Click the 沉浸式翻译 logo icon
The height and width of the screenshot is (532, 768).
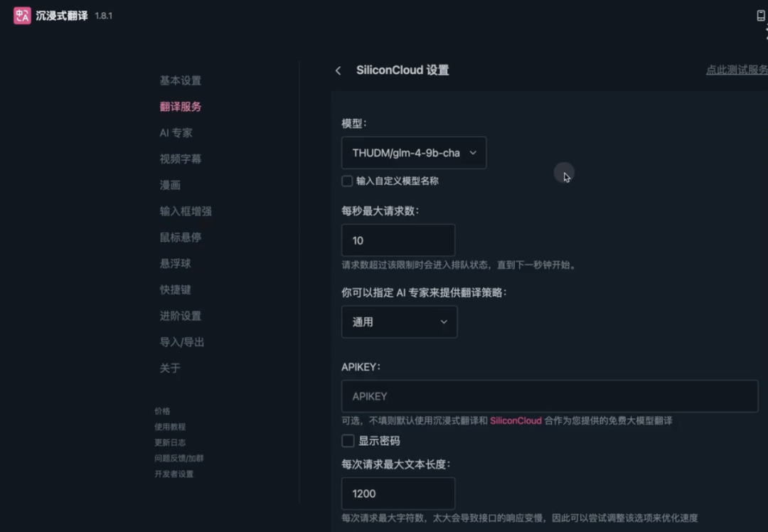[x=21, y=15]
